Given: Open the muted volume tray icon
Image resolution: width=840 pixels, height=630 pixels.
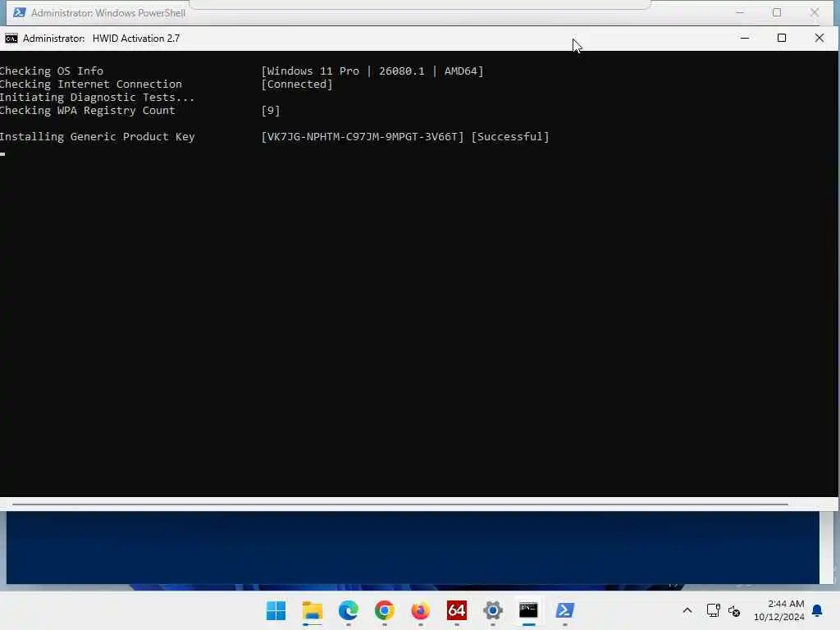Looking at the screenshot, I should [734, 610].
